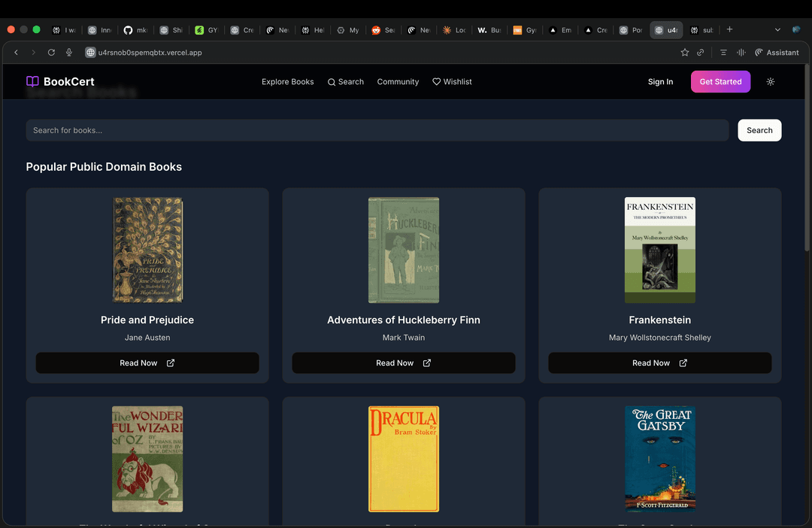
Task: Switch to the 'Em' tab
Action: coord(560,30)
